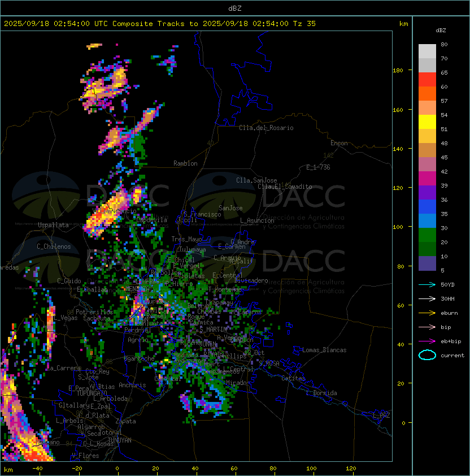The image size is (470, 476).
Task: Click the 'L_PAZ' map label
Action: (381, 416)
